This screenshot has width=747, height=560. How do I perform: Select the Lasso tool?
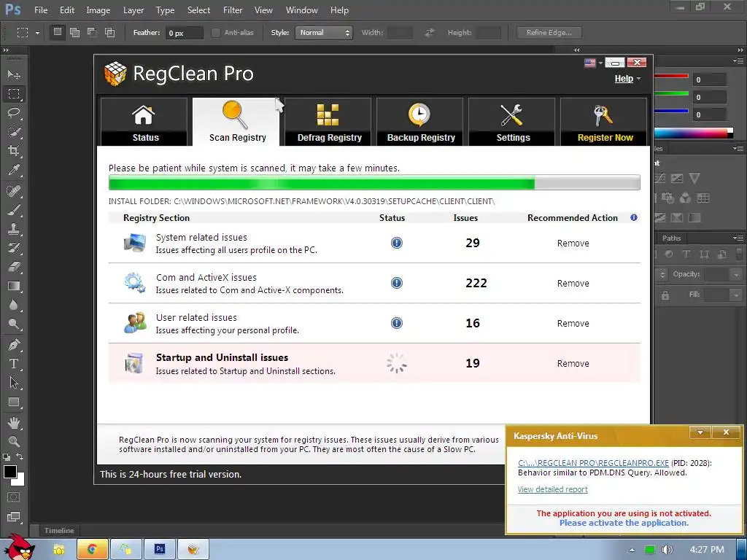14,113
